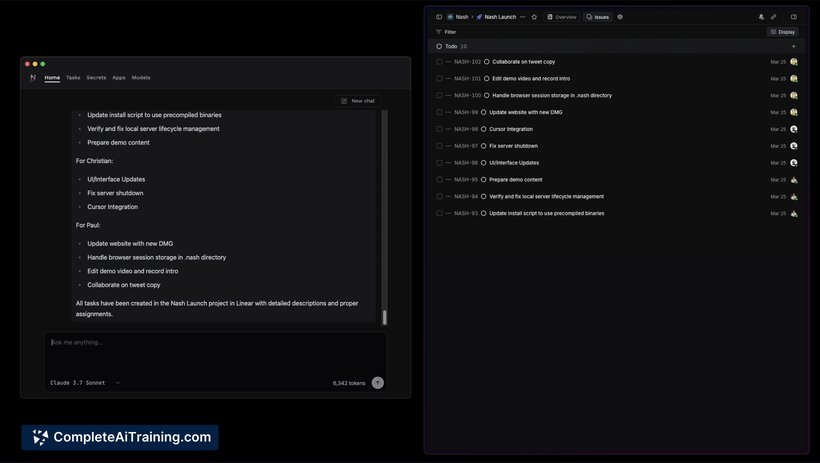820x463 pixels.
Task: Click 'Update website with new DMG' in chat
Action: 130,243
